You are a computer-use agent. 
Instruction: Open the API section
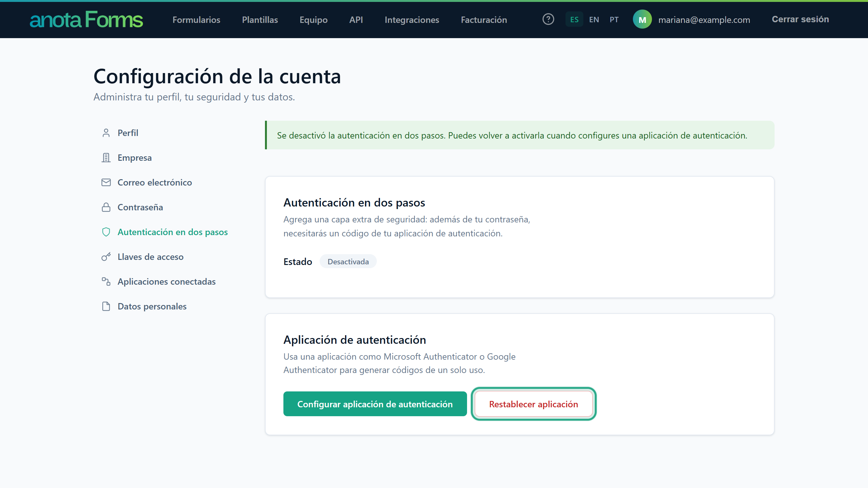(x=356, y=20)
